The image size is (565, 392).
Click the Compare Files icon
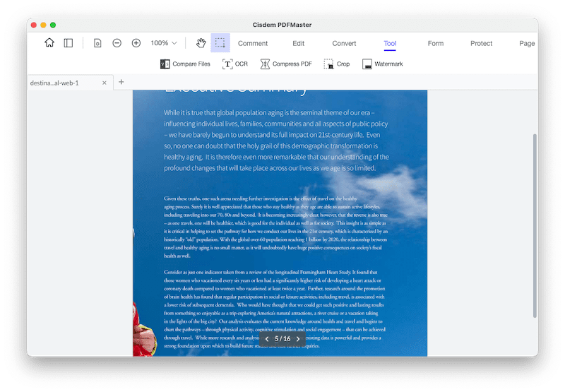click(x=165, y=64)
